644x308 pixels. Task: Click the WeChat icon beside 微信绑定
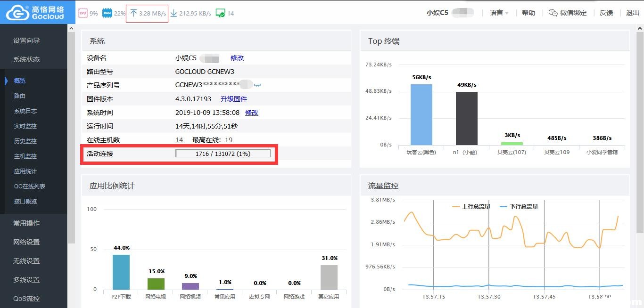(552, 13)
